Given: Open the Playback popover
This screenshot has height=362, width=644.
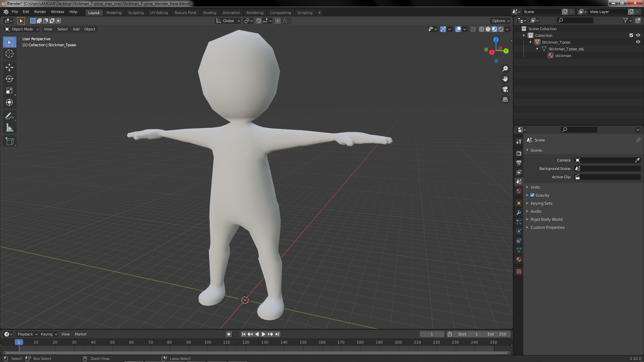Looking at the screenshot, I should (27, 334).
